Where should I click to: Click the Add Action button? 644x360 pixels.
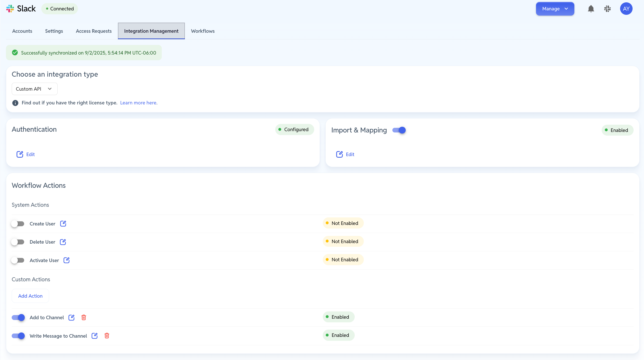[x=30, y=296]
